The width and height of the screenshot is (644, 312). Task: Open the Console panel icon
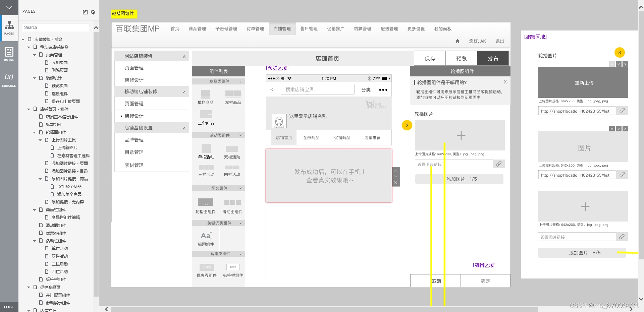[x=9, y=79]
